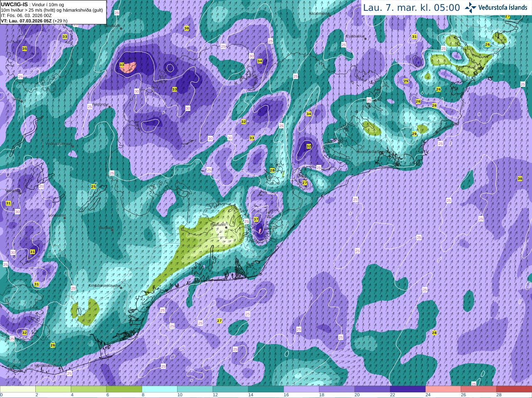Pick the 14–16 m/s legend swatch
This screenshot has height=398, width=532.
tap(266, 389)
